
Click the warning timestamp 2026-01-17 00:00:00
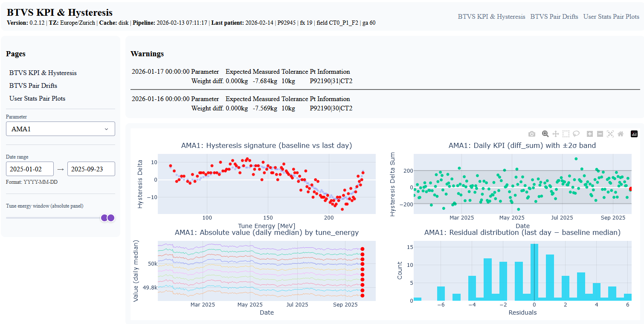161,72
